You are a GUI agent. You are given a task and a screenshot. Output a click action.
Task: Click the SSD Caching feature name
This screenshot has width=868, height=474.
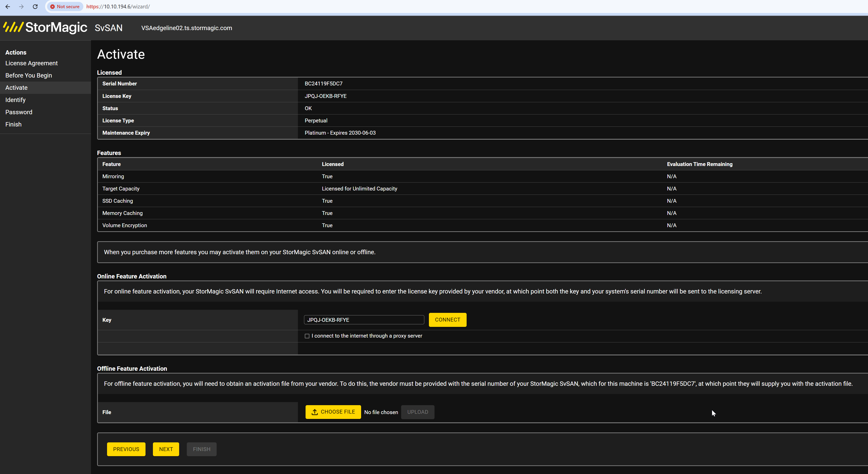(x=117, y=201)
